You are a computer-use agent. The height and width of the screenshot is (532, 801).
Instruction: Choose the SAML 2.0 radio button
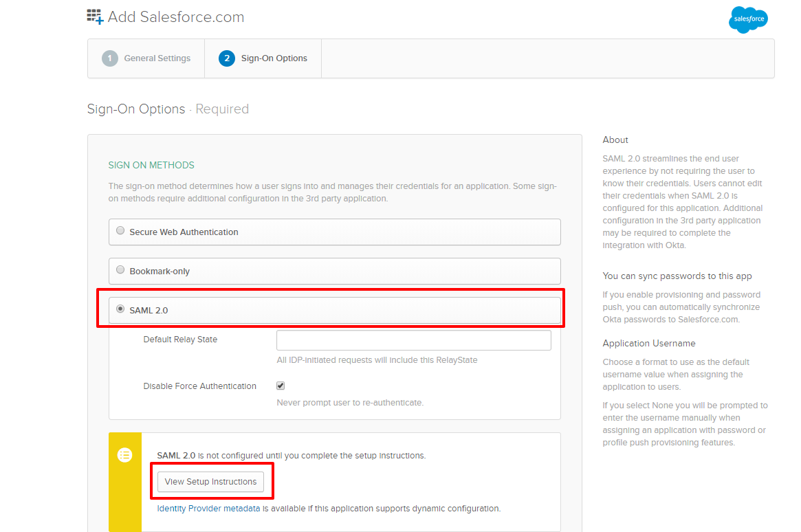point(120,309)
